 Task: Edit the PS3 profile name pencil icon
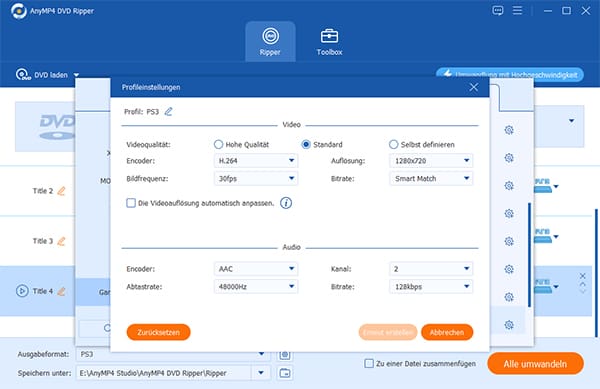tap(168, 111)
